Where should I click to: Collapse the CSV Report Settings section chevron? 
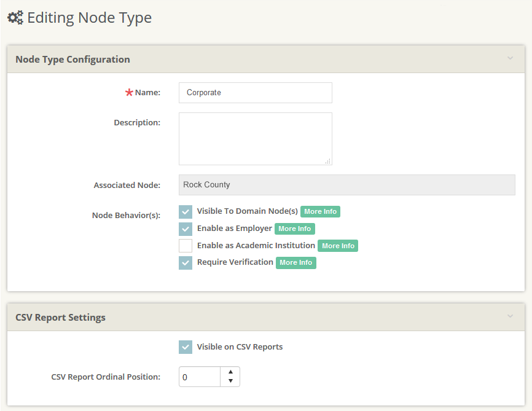(x=510, y=316)
